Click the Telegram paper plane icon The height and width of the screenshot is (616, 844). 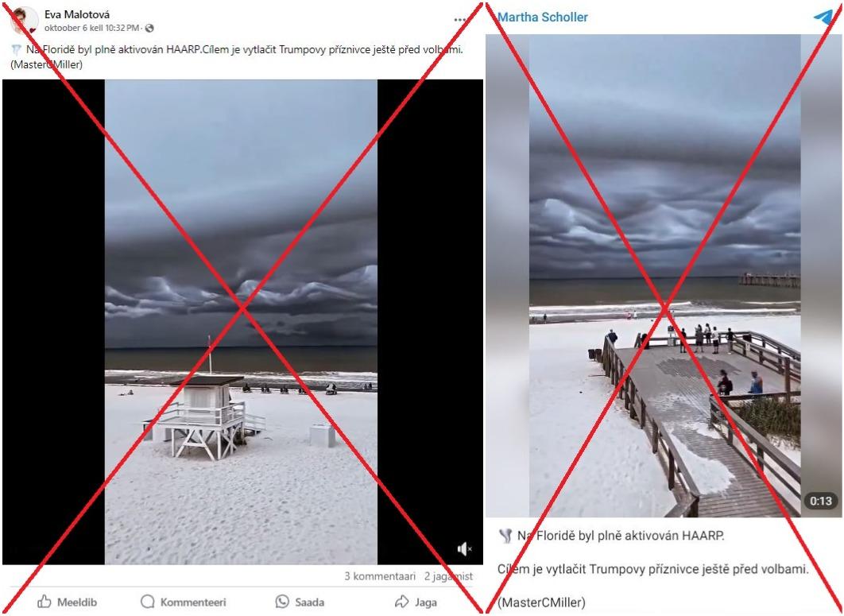point(823,17)
